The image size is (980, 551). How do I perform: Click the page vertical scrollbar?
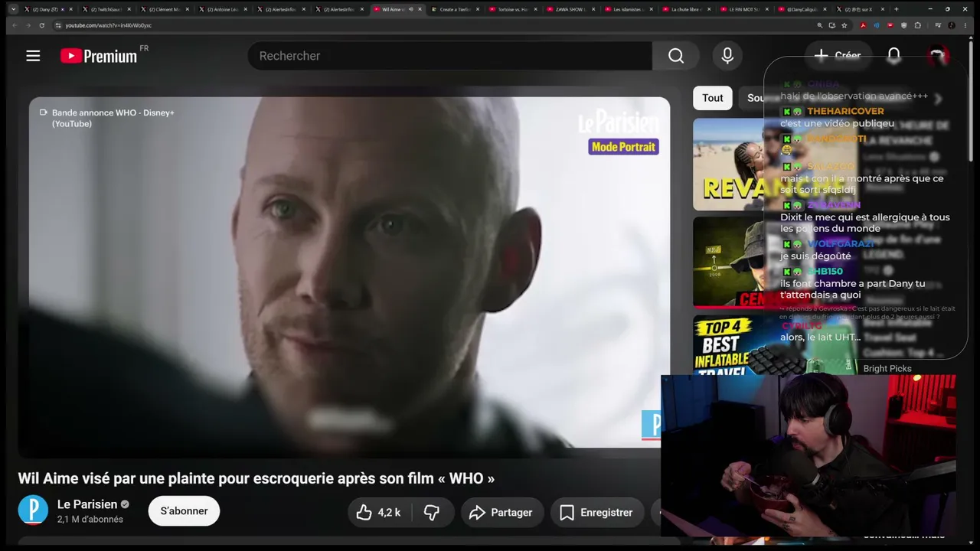pos(972,99)
